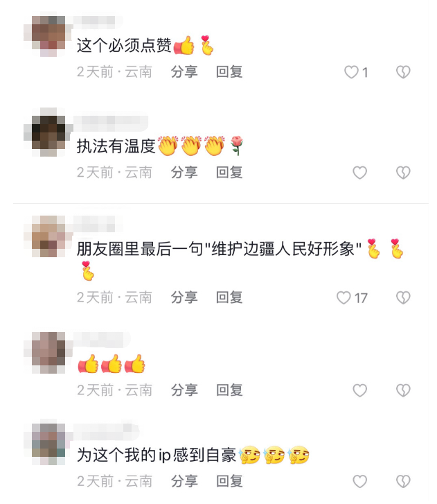Dislike the comment '这个必须点赞'
Viewport: 437px width, 504px height.
pos(403,72)
